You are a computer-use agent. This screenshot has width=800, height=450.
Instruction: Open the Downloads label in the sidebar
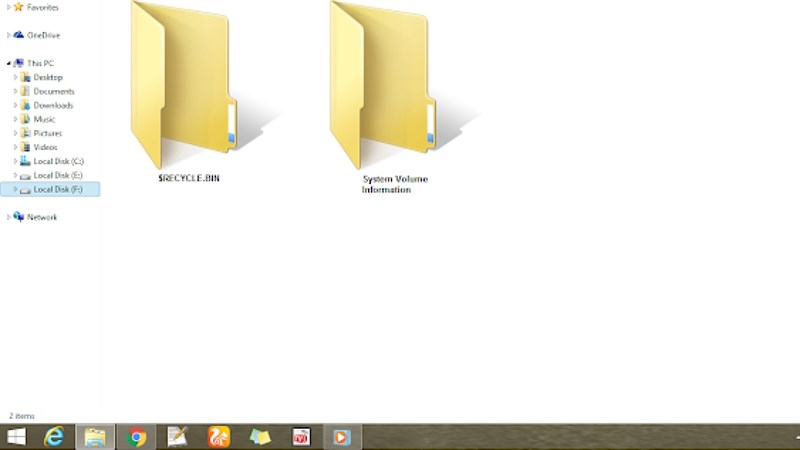54,105
